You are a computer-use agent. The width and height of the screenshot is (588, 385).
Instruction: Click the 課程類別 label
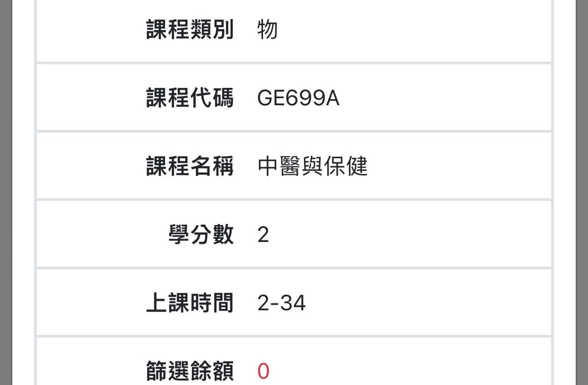click(x=190, y=30)
